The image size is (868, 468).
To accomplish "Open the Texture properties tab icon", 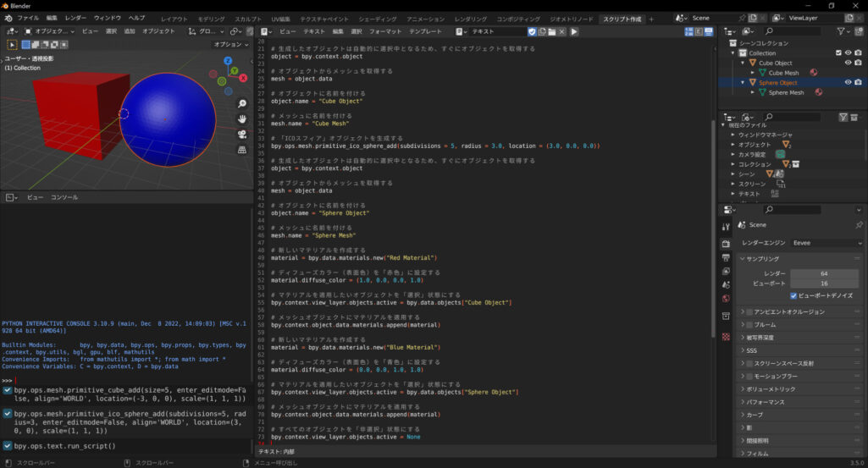I will coord(726,337).
